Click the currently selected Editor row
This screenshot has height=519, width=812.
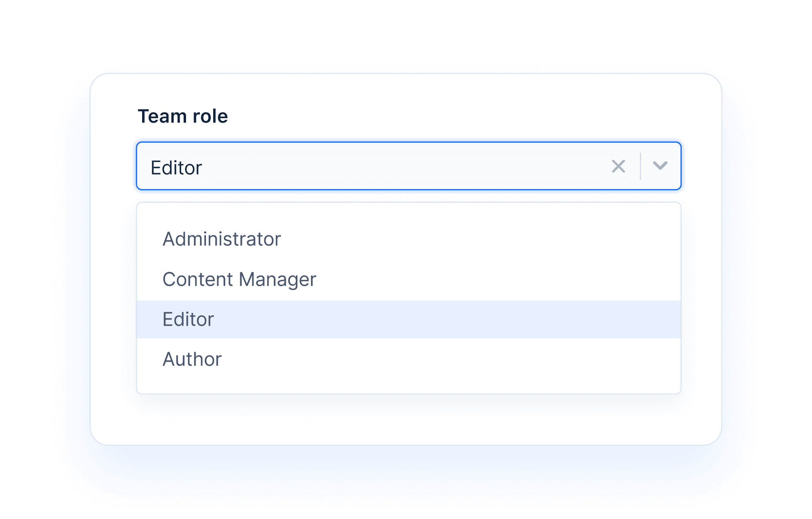(x=188, y=319)
